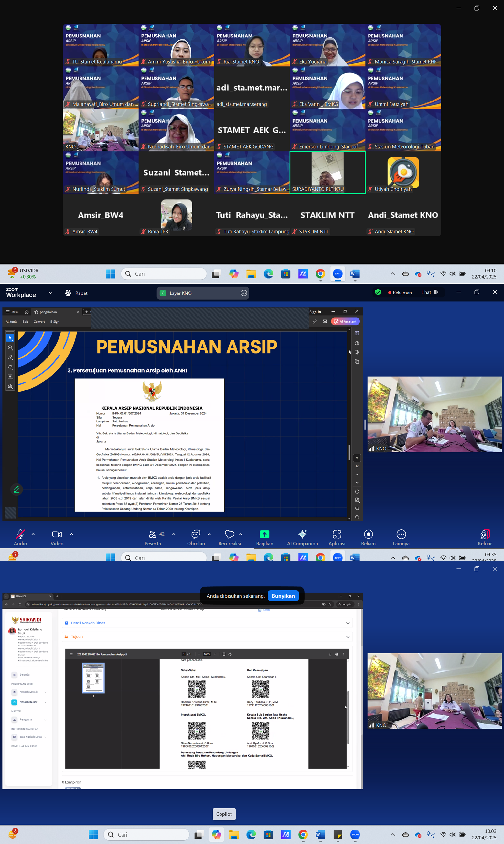Expand Tujuan section
Image resolution: width=504 pixels, height=844 pixels.
click(x=207, y=637)
